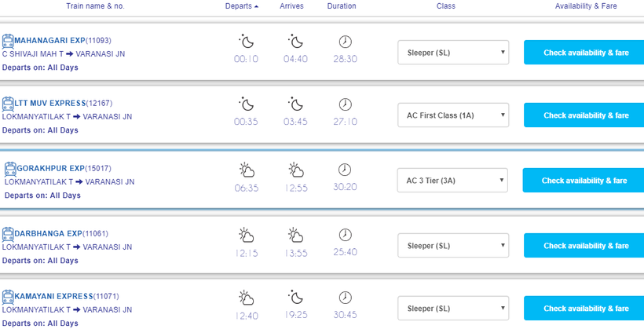Click the train icon beside MAHANAGARI EXP

[x=8, y=41]
